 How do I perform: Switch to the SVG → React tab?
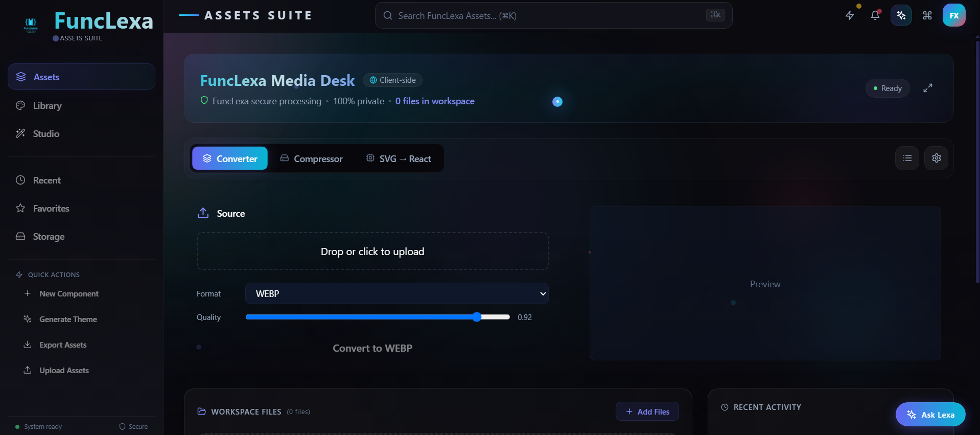coord(399,158)
